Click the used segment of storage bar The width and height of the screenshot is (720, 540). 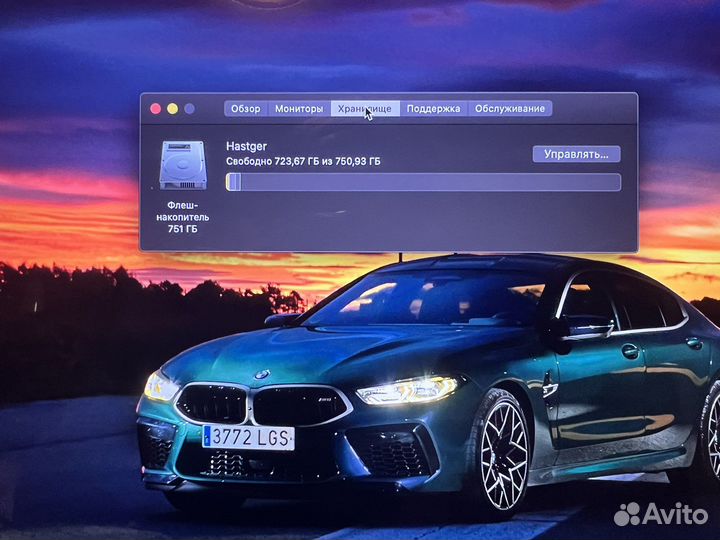[233, 182]
